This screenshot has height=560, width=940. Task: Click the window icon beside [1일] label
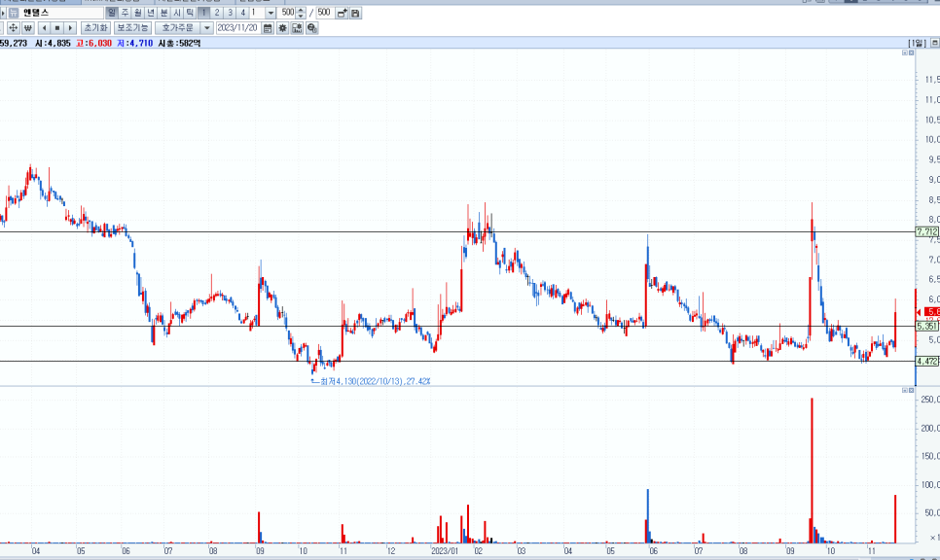click(x=934, y=43)
